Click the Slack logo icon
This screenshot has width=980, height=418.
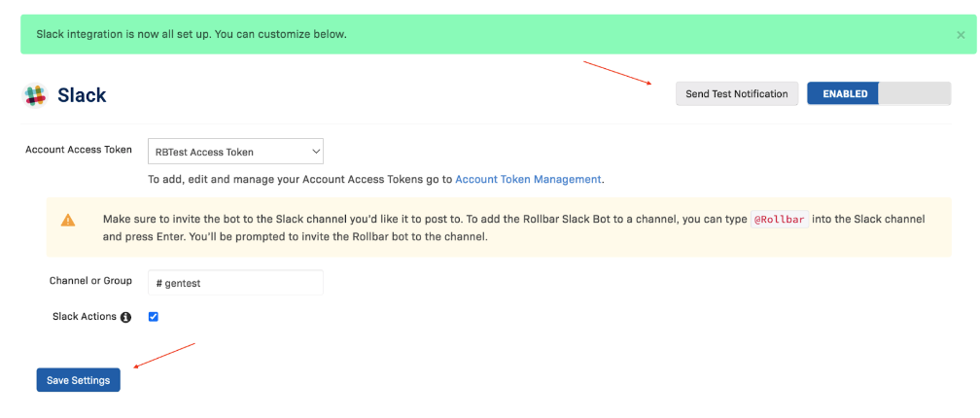click(x=36, y=95)
